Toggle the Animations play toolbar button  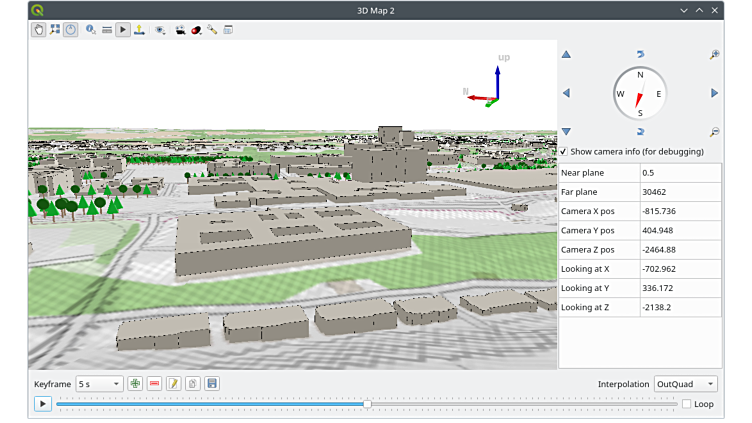[123, 30]
